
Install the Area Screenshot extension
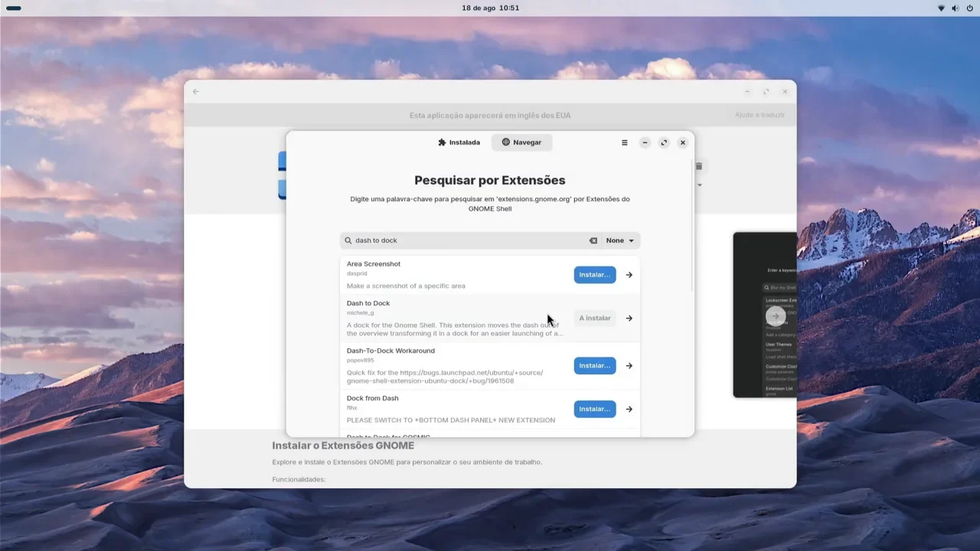(595, 275)
